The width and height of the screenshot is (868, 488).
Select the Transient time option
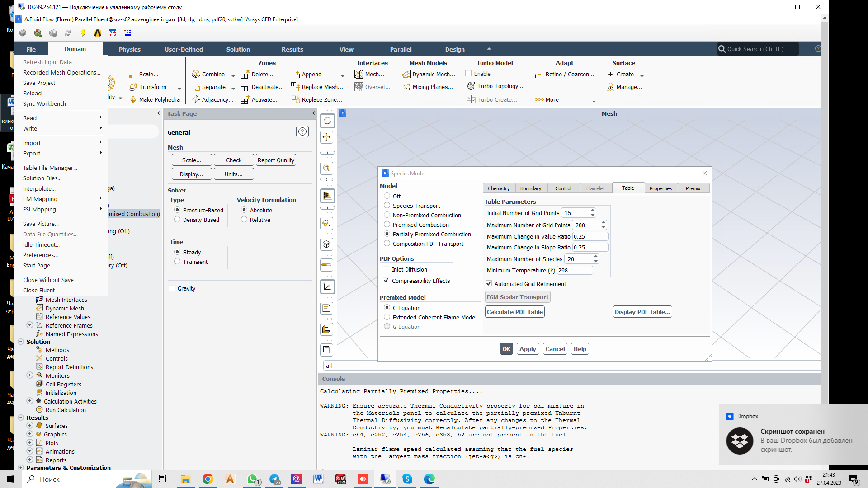pyautogui.click(x=177, y=262)
